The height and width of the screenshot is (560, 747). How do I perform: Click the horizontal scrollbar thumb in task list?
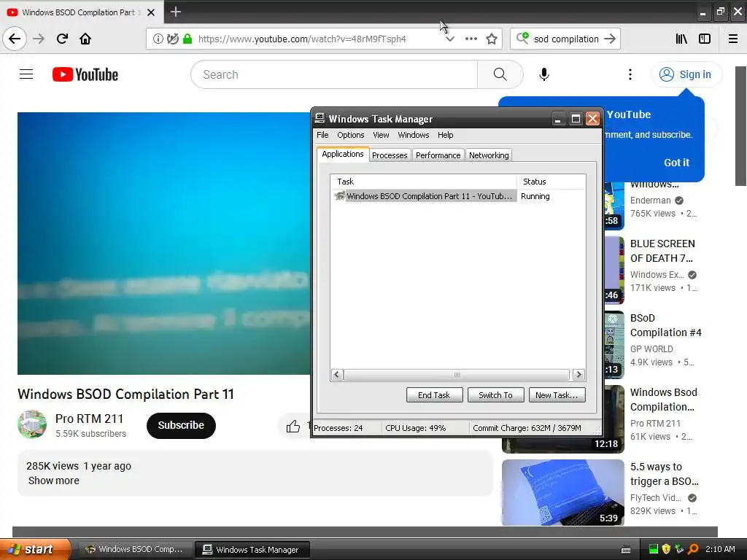[457, 375]
